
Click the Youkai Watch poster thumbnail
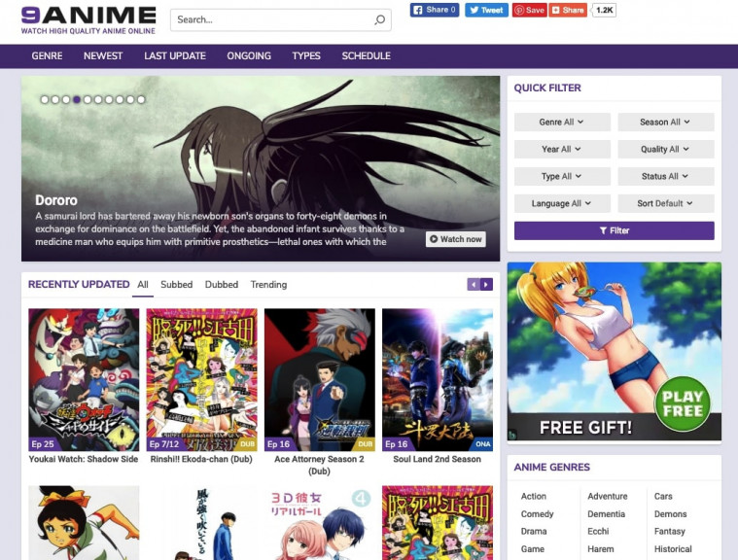[x=84, y=380]
